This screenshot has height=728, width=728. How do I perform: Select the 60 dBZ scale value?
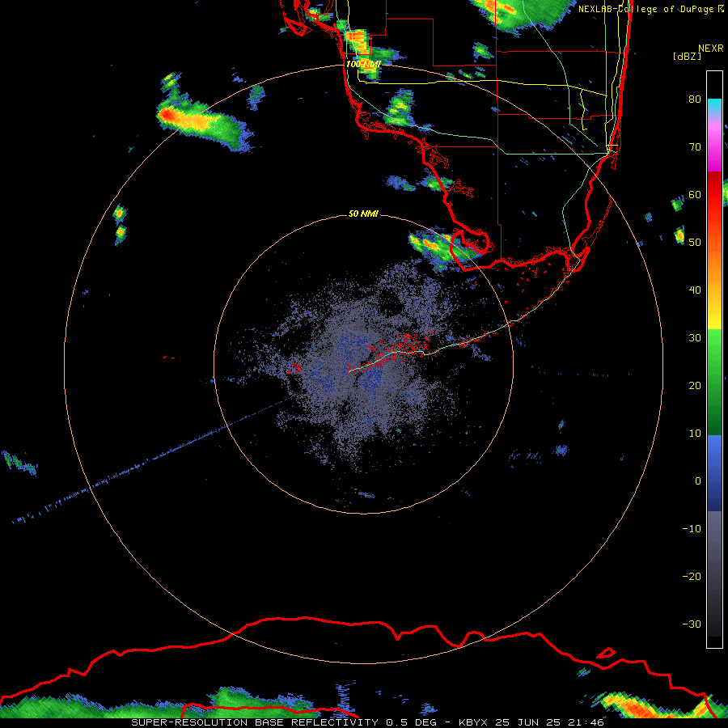click(695, 194)
